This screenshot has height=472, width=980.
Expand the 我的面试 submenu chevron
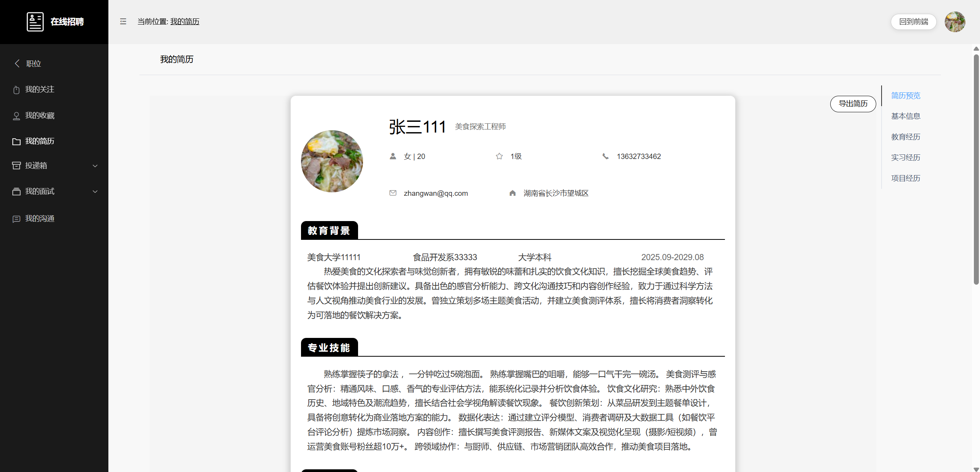click(95, 192)
